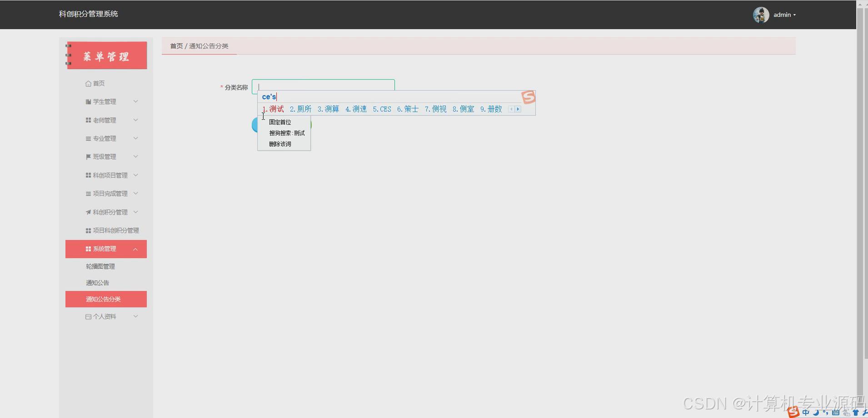Click 科创积分管理系统 title
This screenshot has width=868, height=418.
[x=88, y=14]
